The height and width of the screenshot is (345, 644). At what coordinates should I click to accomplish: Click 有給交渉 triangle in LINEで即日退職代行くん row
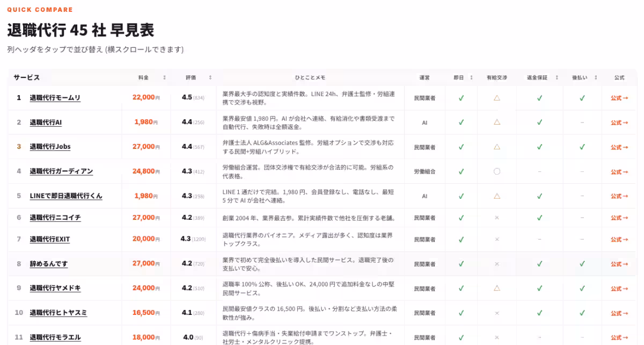(x=497, y=196)
